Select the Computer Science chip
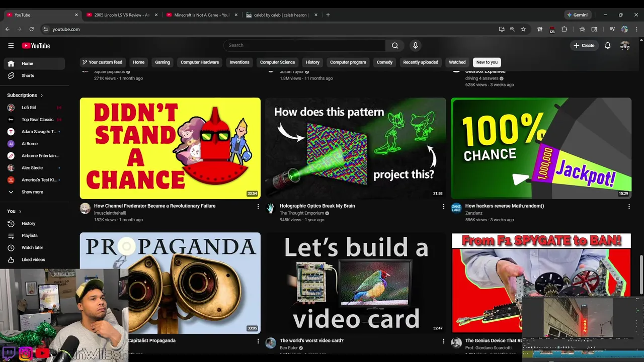This screenshot has height=362, width=644. tap(277, 62)
